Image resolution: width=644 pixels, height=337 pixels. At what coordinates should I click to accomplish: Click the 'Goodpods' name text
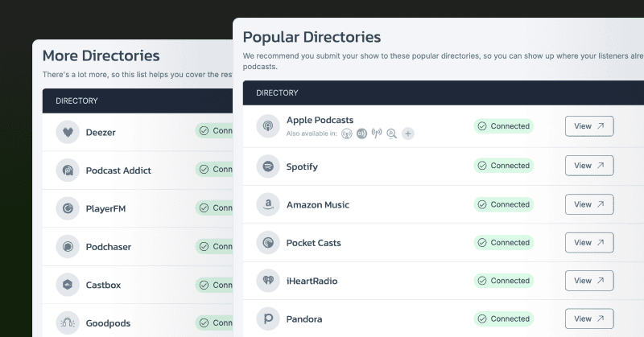pos(108,323)
